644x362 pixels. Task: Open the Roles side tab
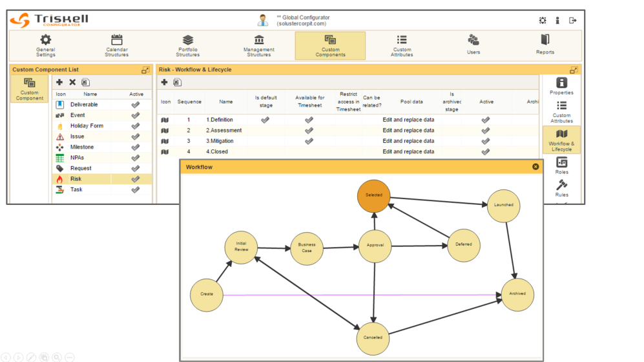pyautogui.click(x=561, y=165)
